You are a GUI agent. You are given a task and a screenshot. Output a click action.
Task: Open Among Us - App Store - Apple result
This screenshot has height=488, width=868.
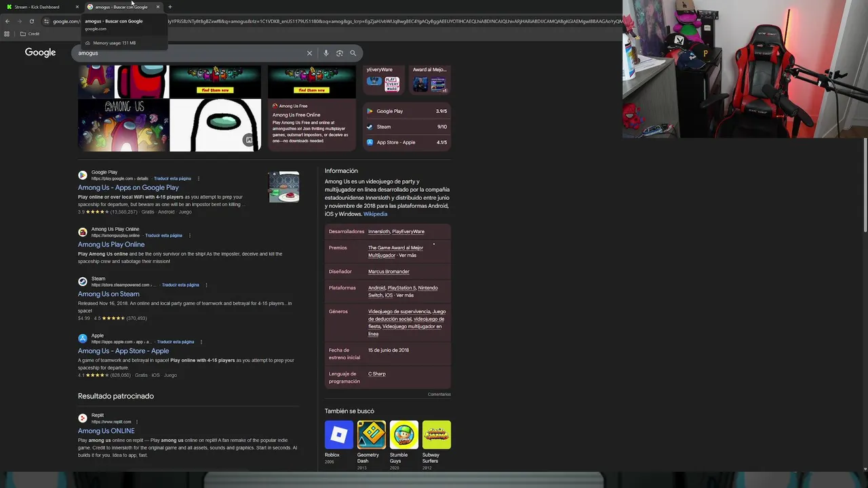click(x=123, y=351)
